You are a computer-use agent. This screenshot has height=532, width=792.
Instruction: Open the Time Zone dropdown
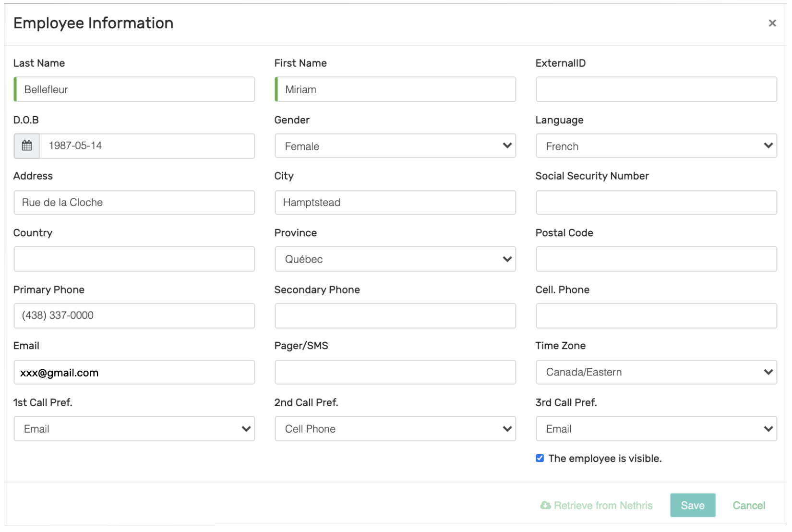pyautogui.click(x=656, y=372)
